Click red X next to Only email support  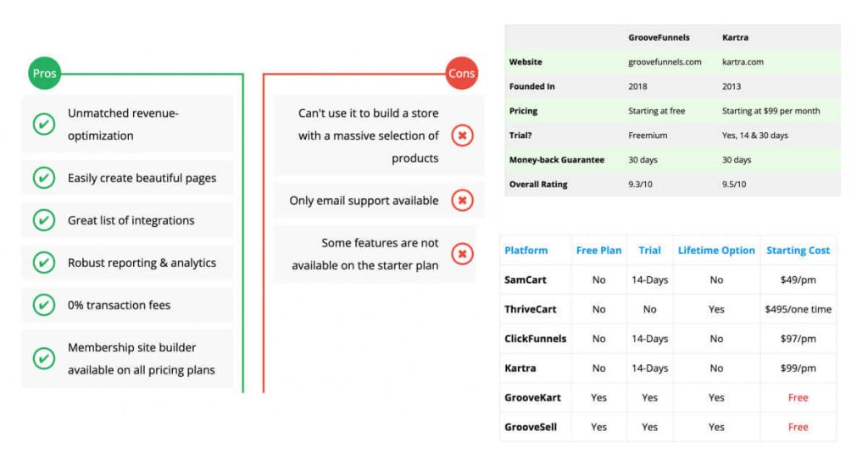462,201
